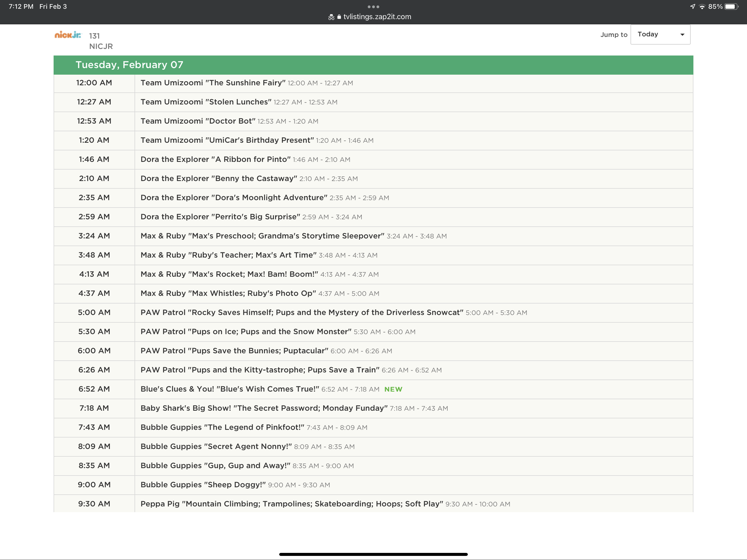Select "Max's Rocket; Max! Bam! Boom!" episode
The width and height of the screenshot is (747, 560).
[x=229, y=274]
